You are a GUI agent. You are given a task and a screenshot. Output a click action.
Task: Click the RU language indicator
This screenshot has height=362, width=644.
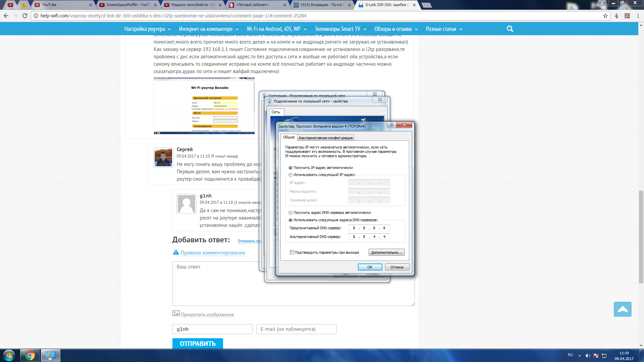click(570, 355)
